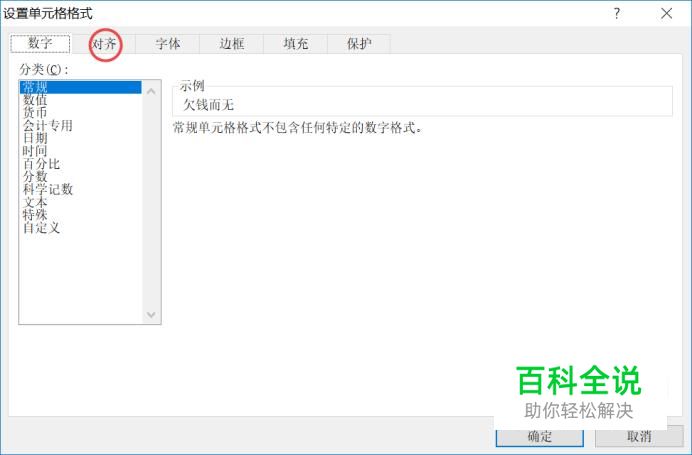Click the 确定 button
The width and height of the screenshot is (692, 455).
(539, 436)
